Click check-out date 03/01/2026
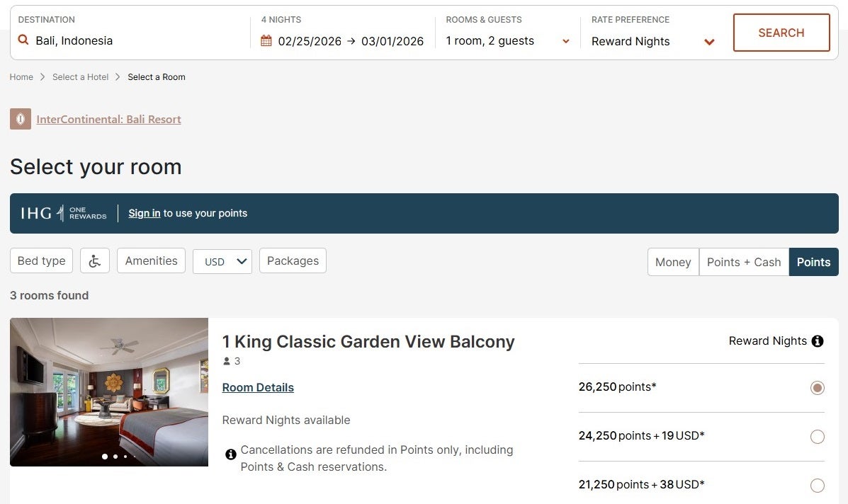The height and width of the screenshot is (504, 848). (392, 41)
